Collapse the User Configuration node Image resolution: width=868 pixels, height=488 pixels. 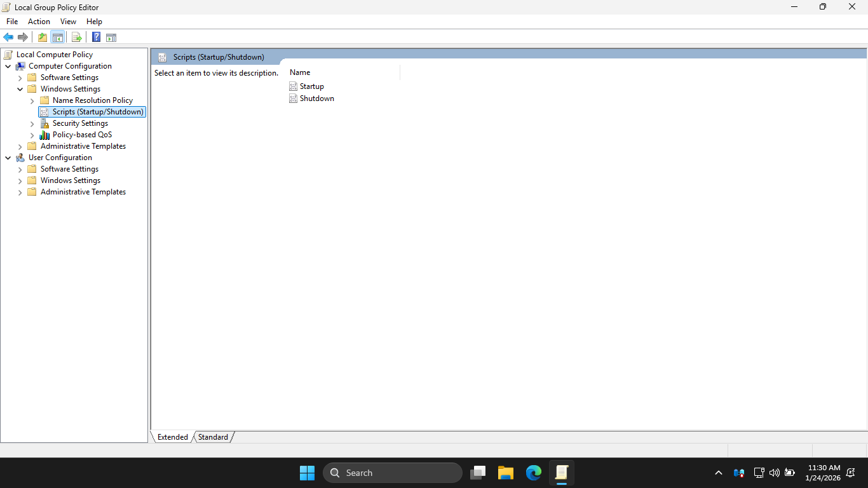tap(8, 158)
